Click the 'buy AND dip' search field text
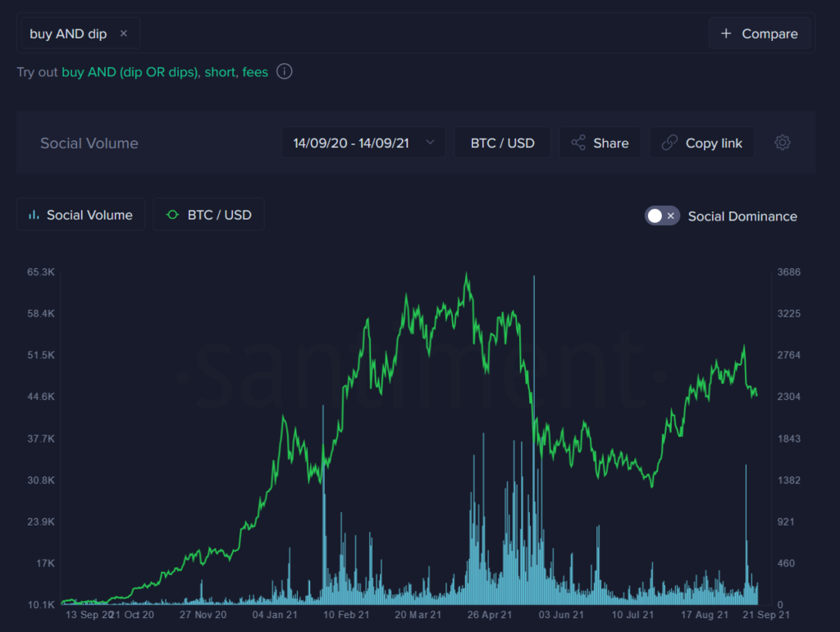The image size is (840, 632). pos(68,34)
